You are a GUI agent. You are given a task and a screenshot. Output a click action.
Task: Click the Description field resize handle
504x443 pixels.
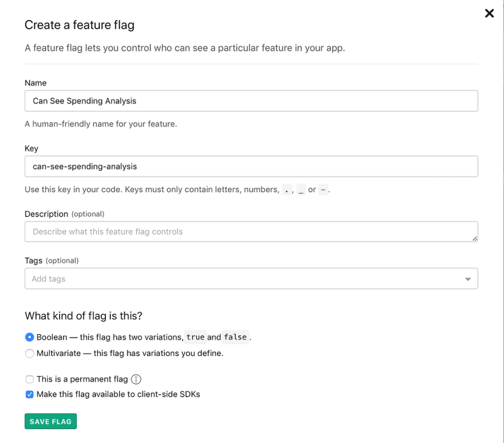(474, 238)
